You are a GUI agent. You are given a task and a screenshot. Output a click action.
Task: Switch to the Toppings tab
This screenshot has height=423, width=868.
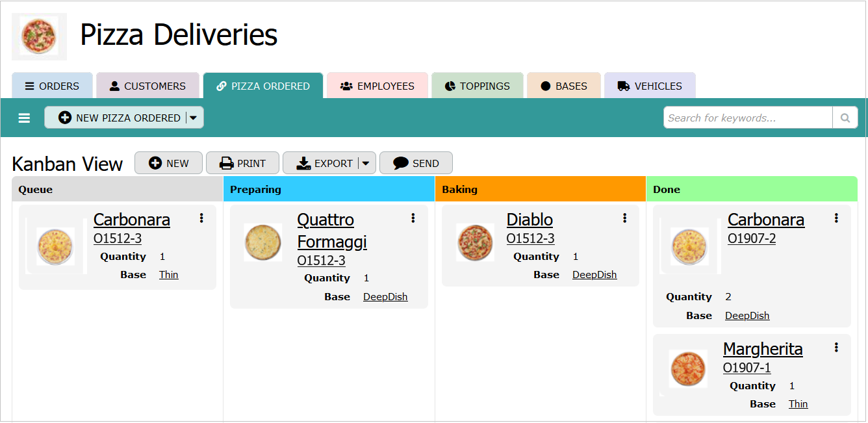coord(478,86)
